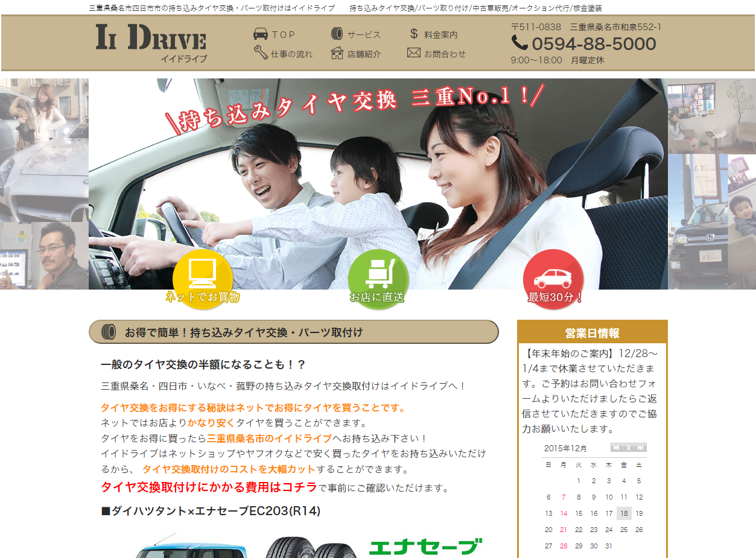Go to previous month in calendar
Viewport: 756px width, 558px height.
coord(616,448)
